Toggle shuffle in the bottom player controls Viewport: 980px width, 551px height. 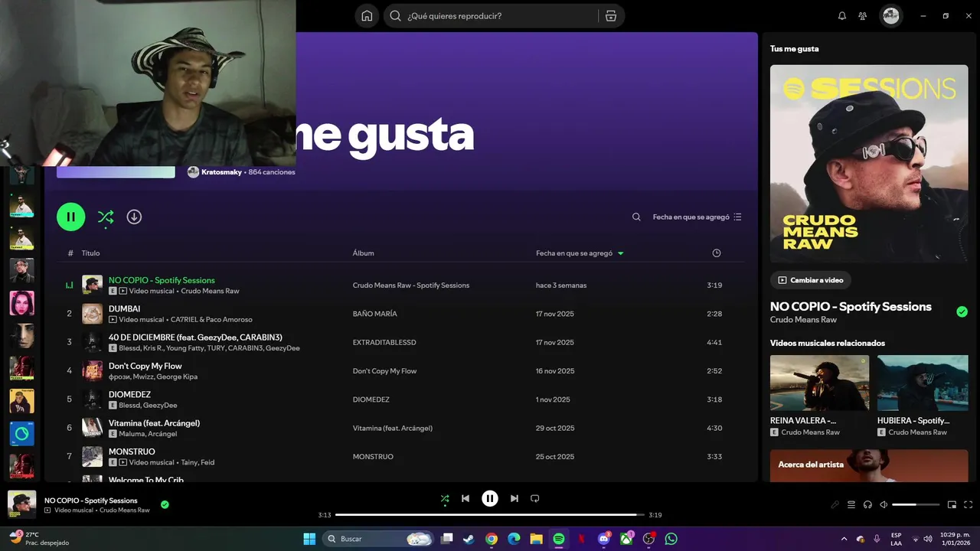445,499
